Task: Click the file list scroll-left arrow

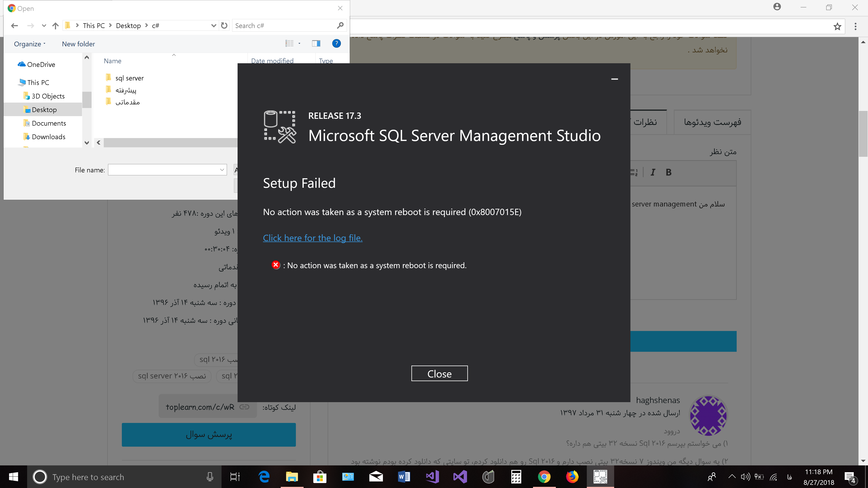Action: point(98,143)
